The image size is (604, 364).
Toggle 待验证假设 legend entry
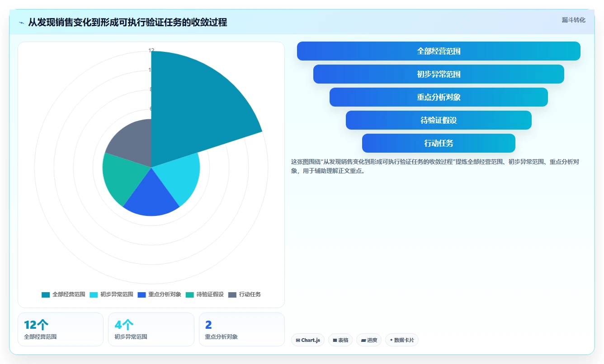pyautogui.click(x=204, y=294)
